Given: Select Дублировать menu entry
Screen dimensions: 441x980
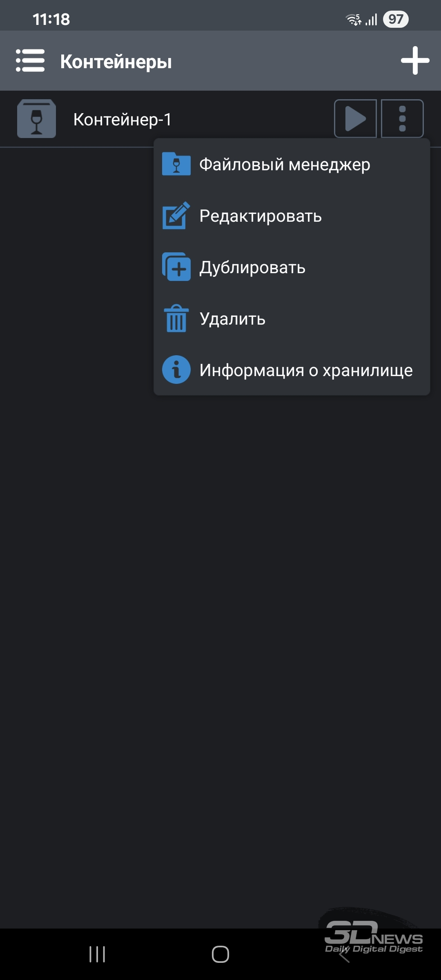Looking at the screenshot, I should click(x=252, y=267).
